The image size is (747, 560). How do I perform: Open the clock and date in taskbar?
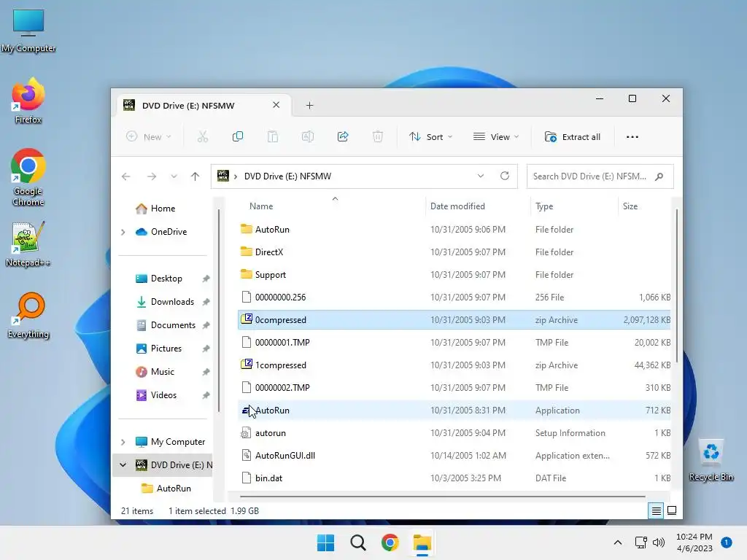[x=694, y=542]
